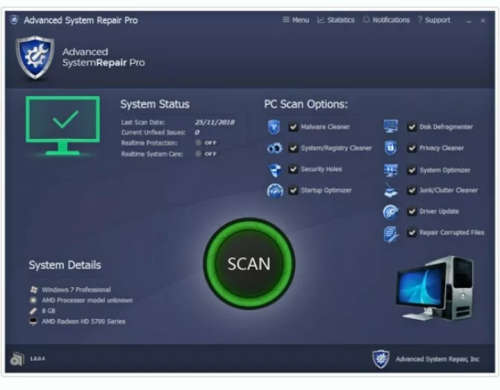The width and height of the screenshot is (500, 390).
Task: Click the Advanced System Repair shield logo
Action: (x=35, y=58)
